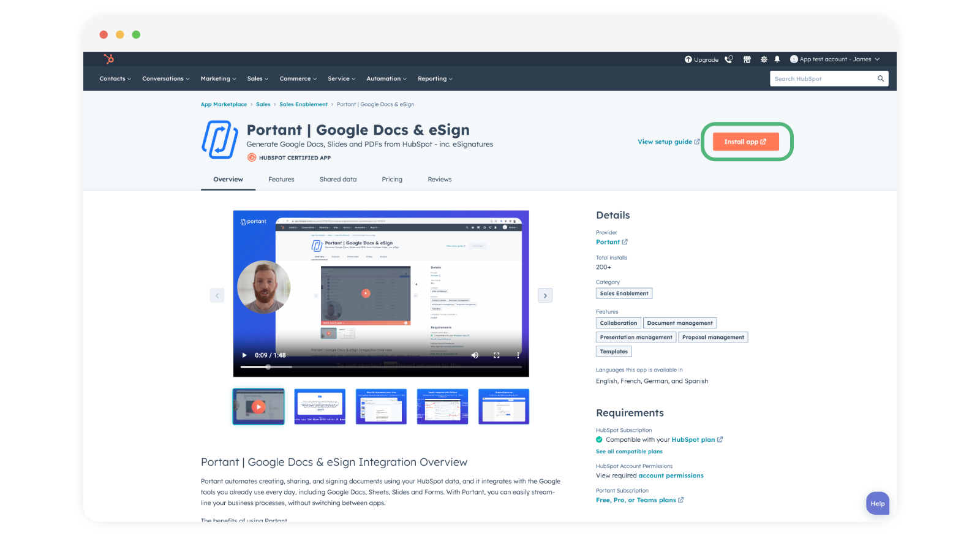Go to next carousel slide
This screenshot has height=538, width=980.
(x=545, y=295)
